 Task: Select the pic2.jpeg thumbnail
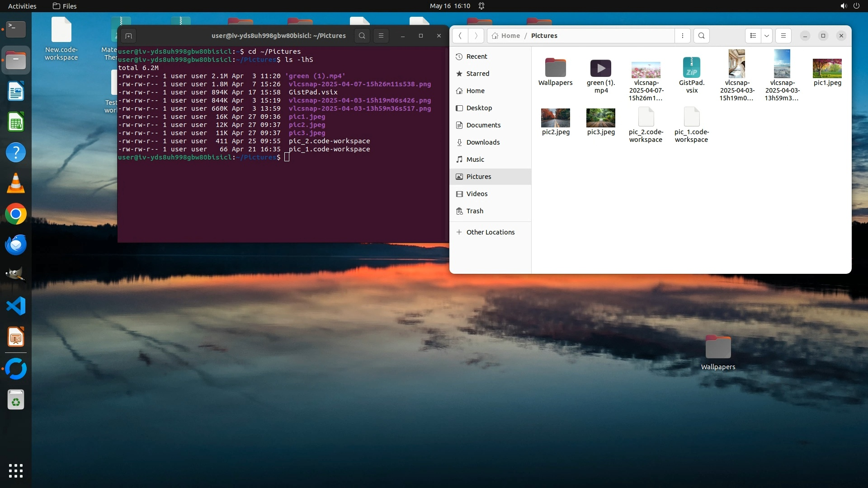pos(556,118)
